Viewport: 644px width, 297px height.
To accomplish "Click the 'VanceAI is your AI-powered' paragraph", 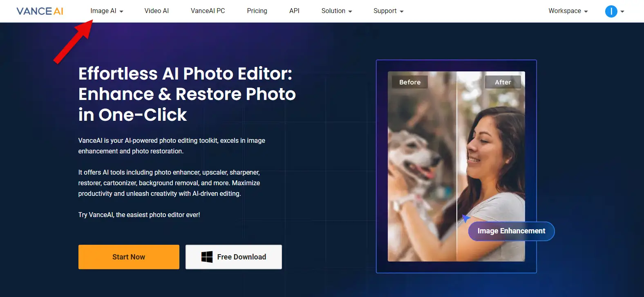I will coord(172,146).
